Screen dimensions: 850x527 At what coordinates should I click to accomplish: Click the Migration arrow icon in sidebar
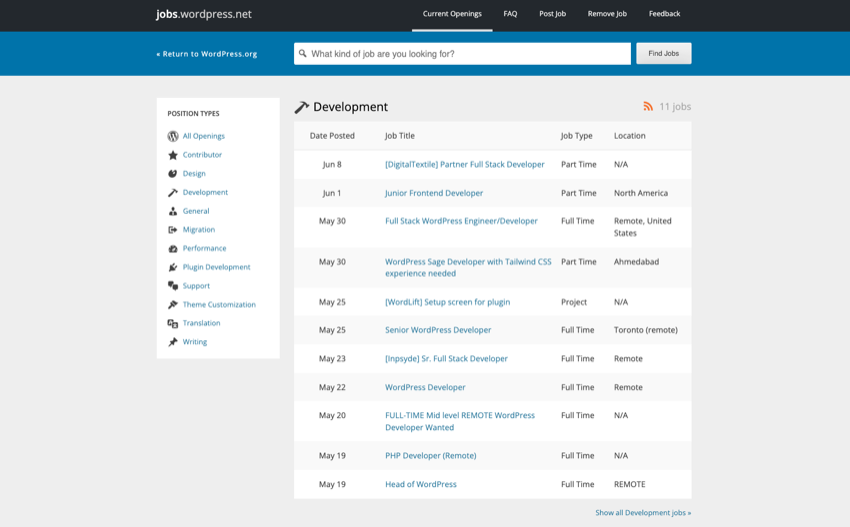(173, 230)
